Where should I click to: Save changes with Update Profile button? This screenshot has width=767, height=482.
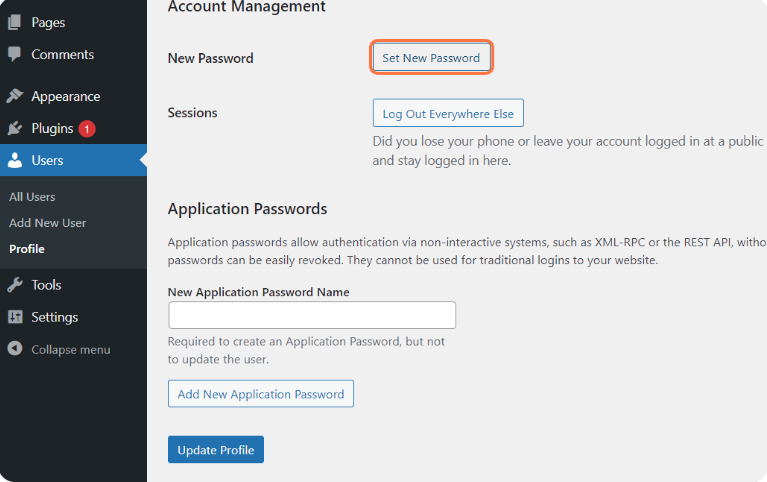point(215,450)
